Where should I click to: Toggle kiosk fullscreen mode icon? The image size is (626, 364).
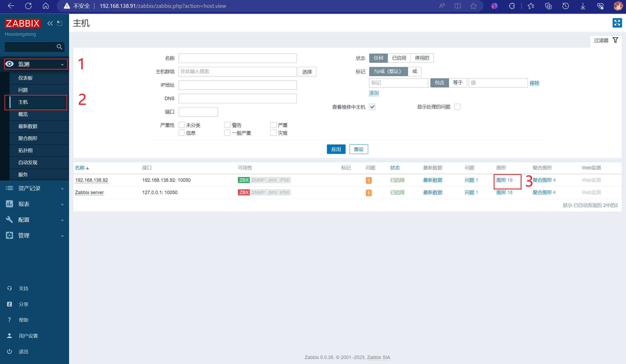tap(617, 23)
